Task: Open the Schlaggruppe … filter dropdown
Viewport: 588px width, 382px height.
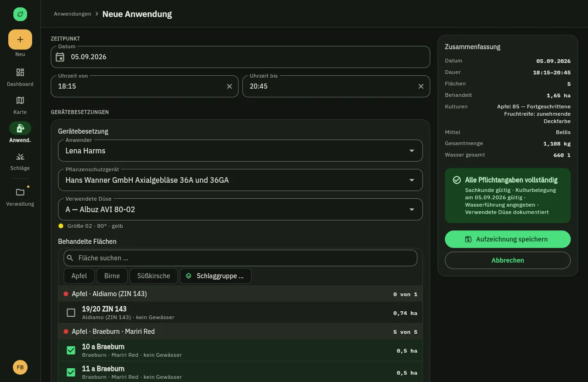Action: 215,276
